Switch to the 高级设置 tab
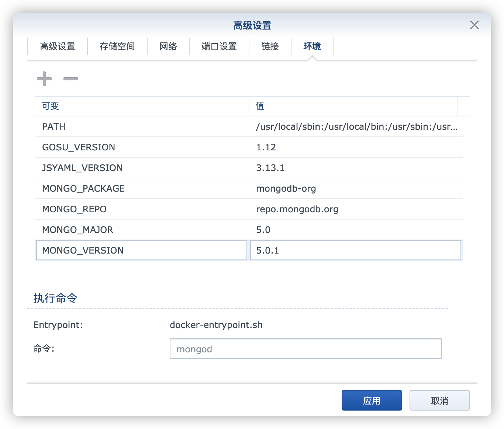The image size is (504, 429). click(58, 46)
